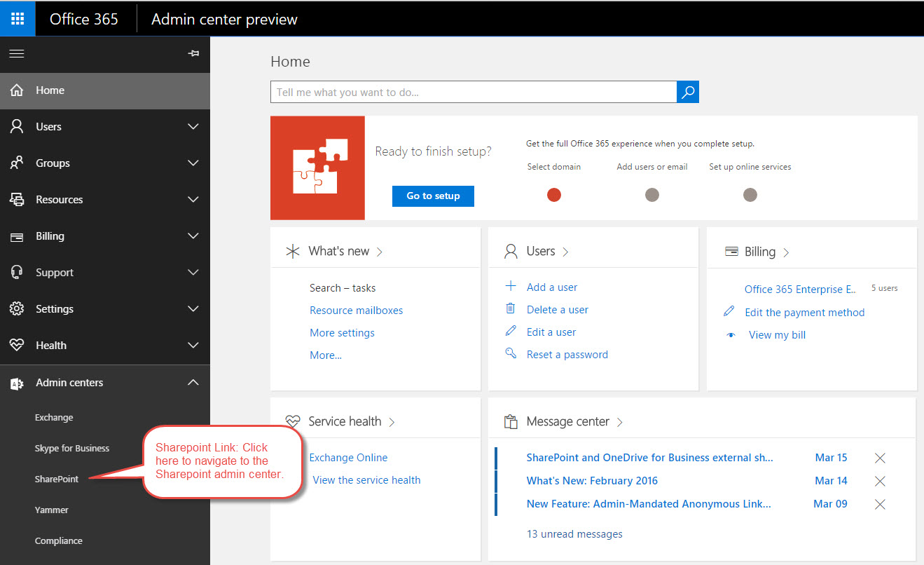Click the Settings gear icon in sidebar
Screen dimensions: 924x565
click(17, 309)
